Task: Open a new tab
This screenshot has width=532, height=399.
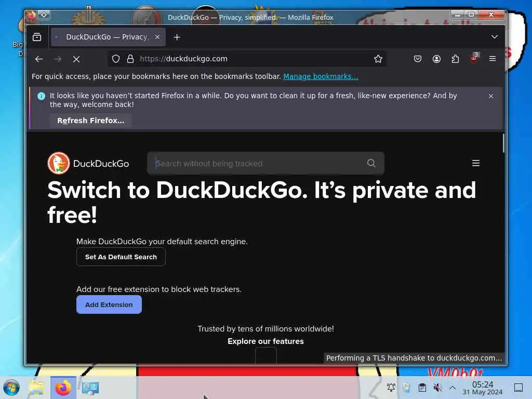Action: pos(177,37)
